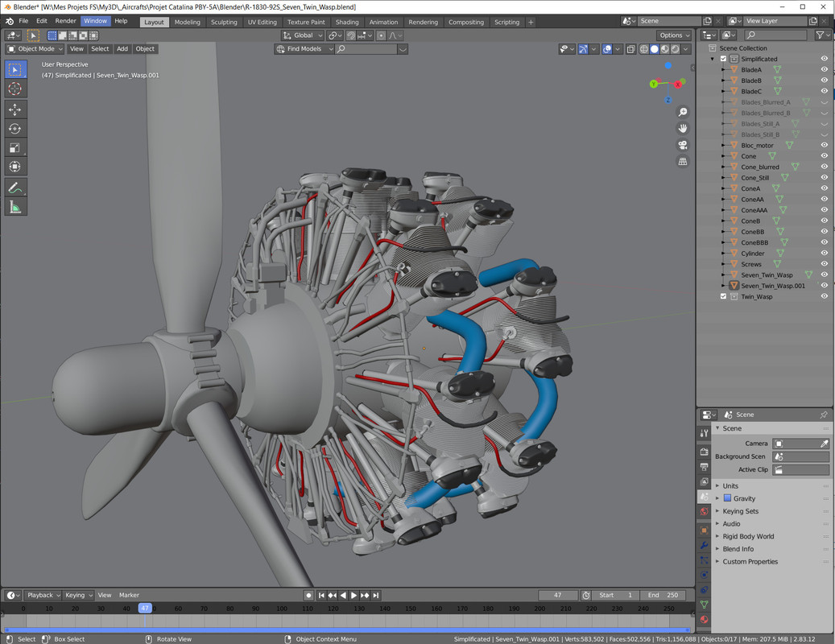
Task: Click the Options button in header
Action: [x=673, y=35]
